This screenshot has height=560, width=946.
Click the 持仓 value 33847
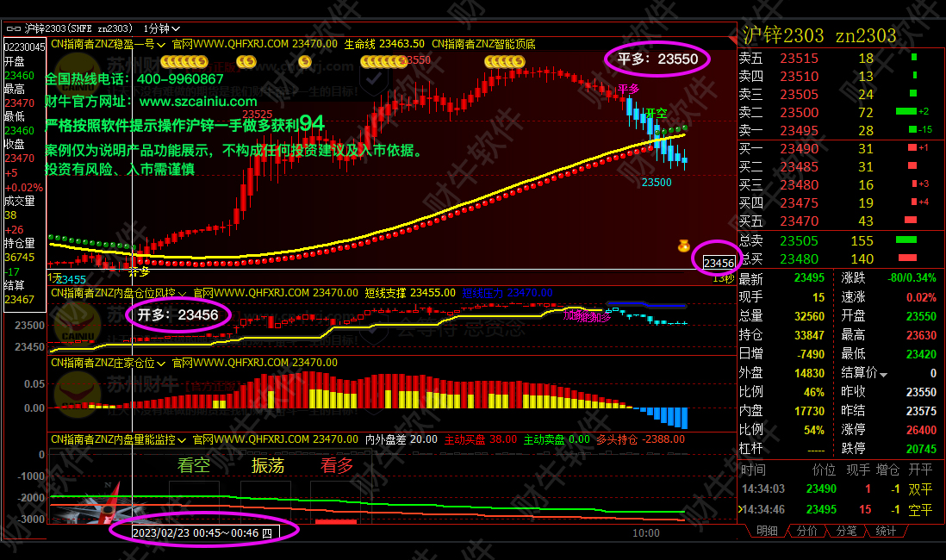point(809,335)
